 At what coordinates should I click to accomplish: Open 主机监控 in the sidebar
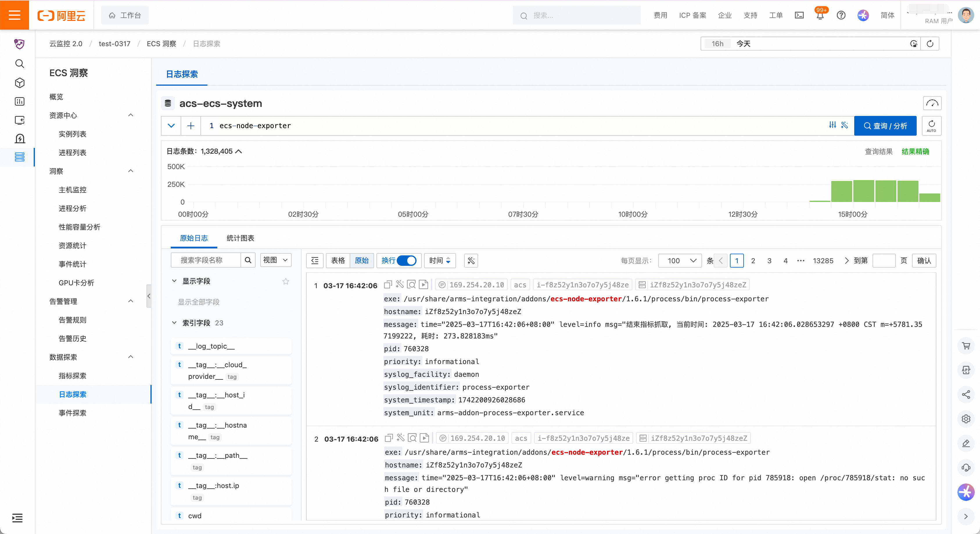[x=72, y=190]
